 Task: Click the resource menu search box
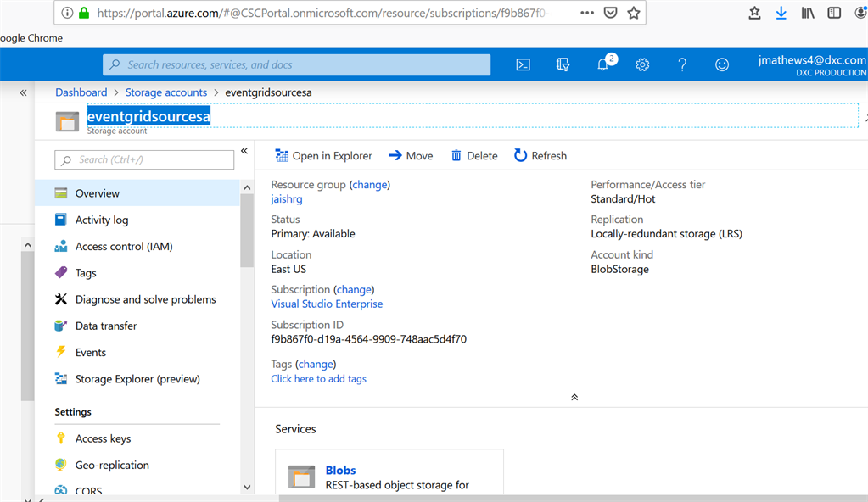[144, 159]
